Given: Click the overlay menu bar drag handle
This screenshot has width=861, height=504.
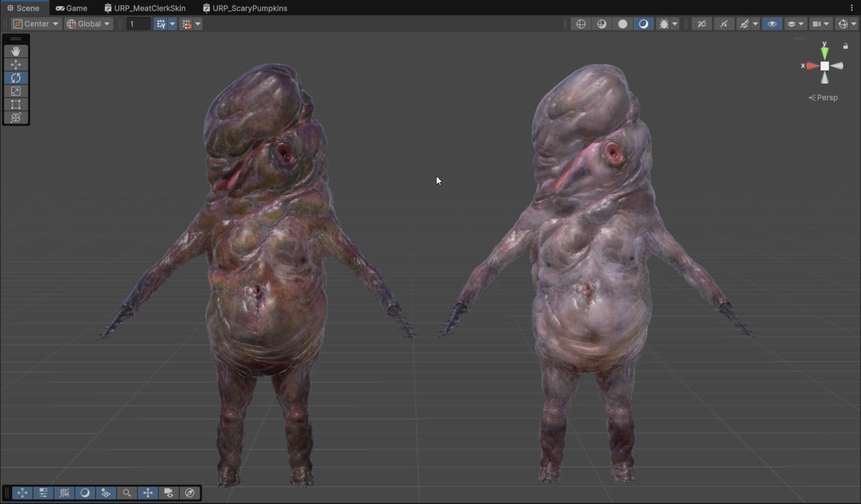Looking at the screenshot, I should (x=7, y=493).
